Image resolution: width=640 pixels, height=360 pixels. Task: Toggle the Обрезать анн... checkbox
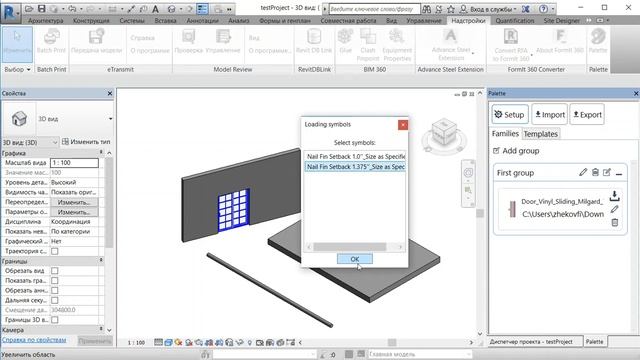(55, 290)
